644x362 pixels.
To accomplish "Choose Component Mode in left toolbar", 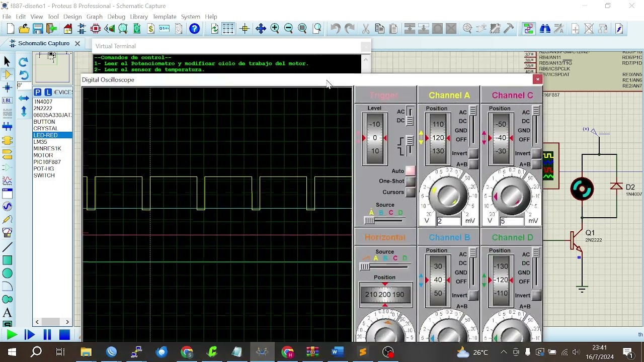I will click(x=7, y=74).
